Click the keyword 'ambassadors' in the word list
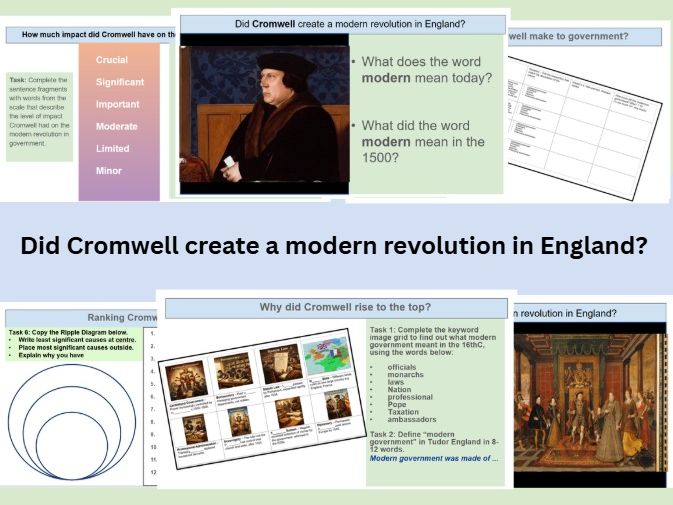This screenshot has width=673, height=505. click(x=412, y=419)
